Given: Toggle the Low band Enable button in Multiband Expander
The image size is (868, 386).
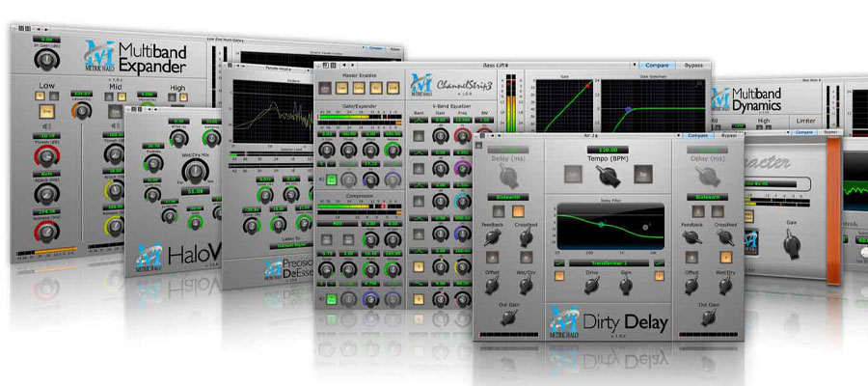Looking at the screenshot, I should tap(46, 112).
